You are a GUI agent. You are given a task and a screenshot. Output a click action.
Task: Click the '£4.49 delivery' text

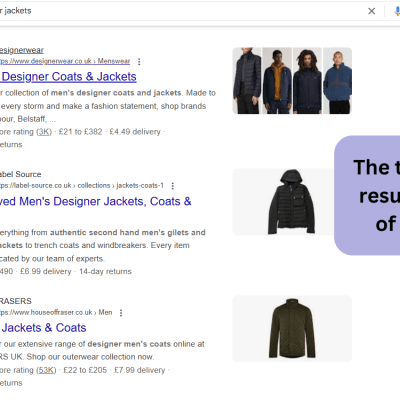pos(135,132)
